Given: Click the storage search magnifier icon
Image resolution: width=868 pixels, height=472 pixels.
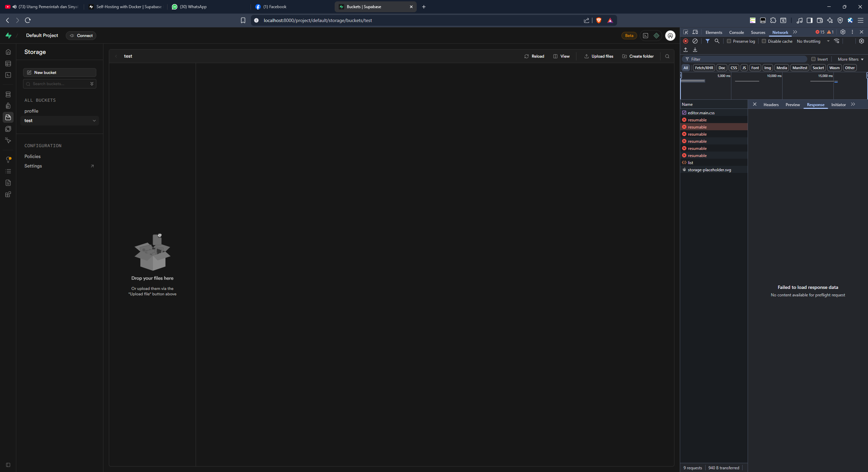Looking at the screenshot, I should click(x=667, y=56).
